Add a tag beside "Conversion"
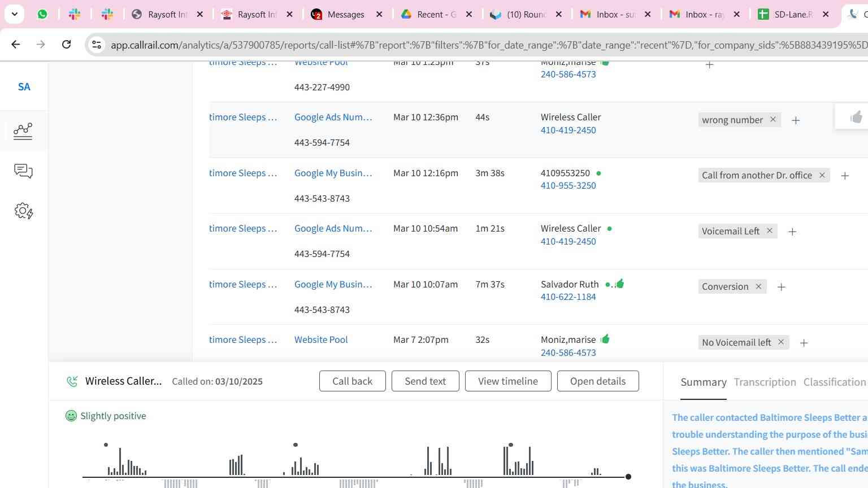868x488 pixels. (782, 287)
